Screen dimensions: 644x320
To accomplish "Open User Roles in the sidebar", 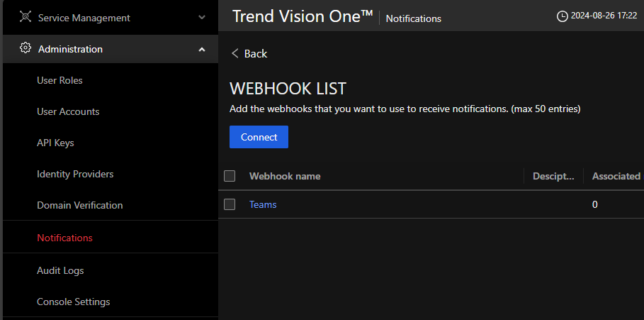I will [60, 80].
